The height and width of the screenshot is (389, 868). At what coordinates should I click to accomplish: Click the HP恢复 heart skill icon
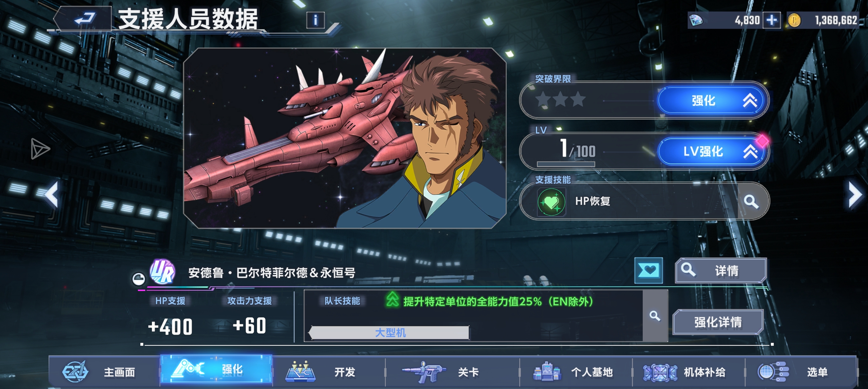pos(551,202)
